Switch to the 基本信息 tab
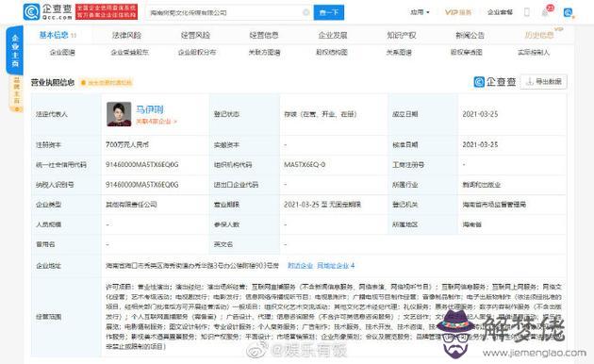This screenshot has height=364, width=594. tap(58, 35)
